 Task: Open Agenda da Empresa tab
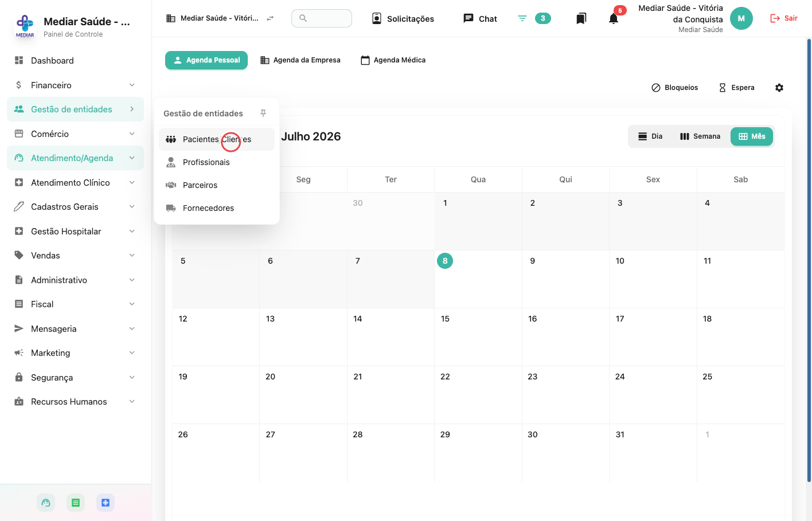click(x=300, y=60)
